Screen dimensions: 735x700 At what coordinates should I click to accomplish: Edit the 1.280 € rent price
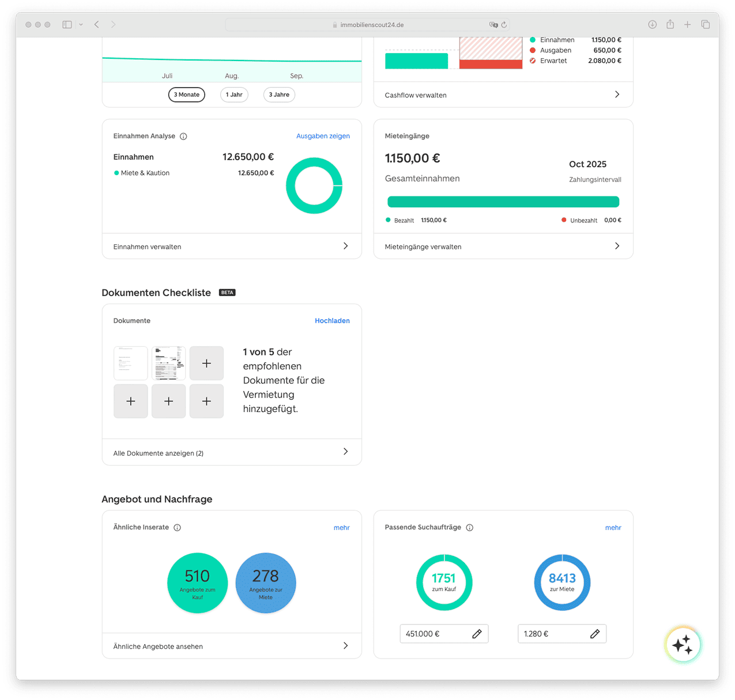tap(595, 634)
